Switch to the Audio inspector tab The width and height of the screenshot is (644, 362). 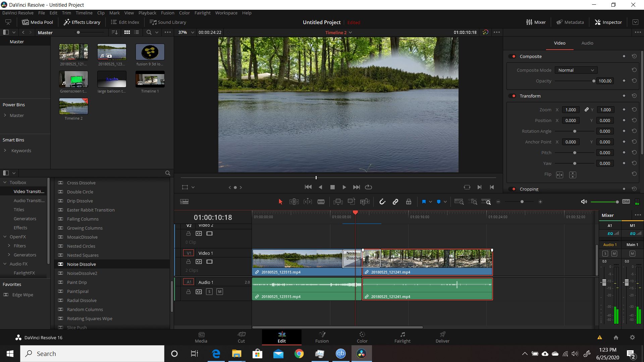[x=587, y=43]
